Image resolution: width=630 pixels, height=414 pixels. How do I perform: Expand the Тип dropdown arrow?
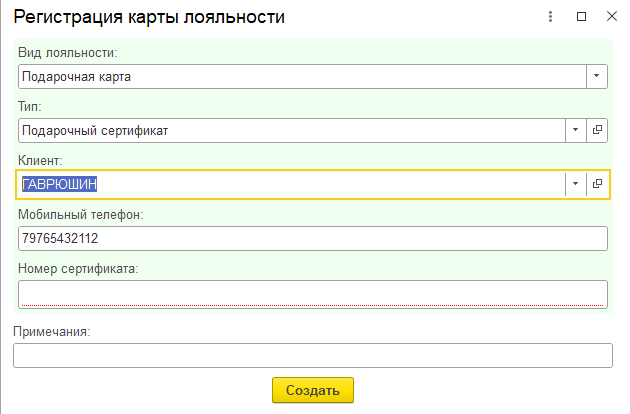[x=576, y=130]
